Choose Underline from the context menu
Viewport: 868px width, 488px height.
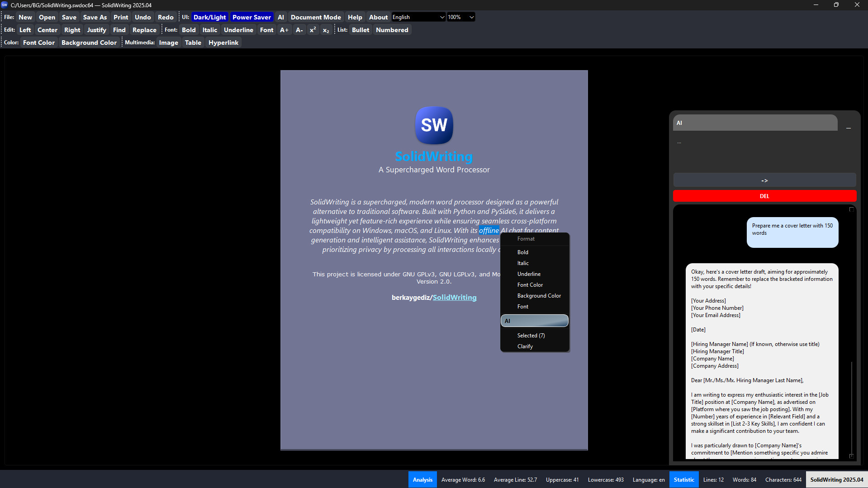(535, 274)
